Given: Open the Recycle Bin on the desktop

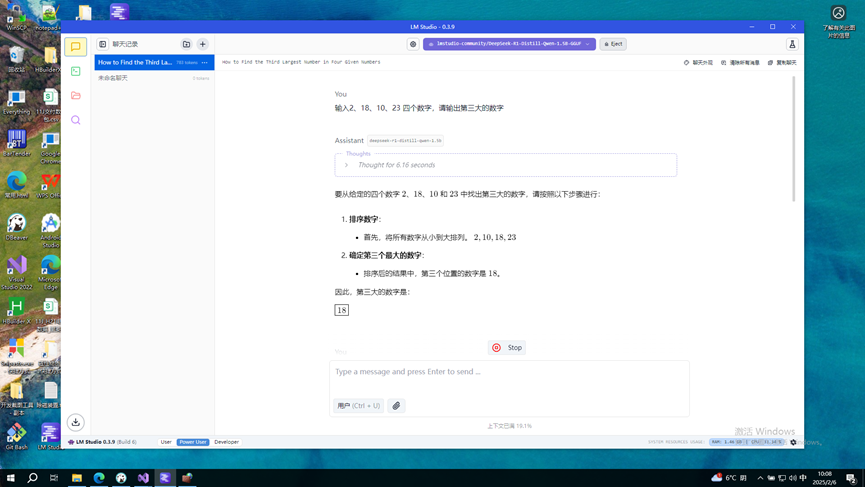Looking at the screenshot, I should (17, 60).
